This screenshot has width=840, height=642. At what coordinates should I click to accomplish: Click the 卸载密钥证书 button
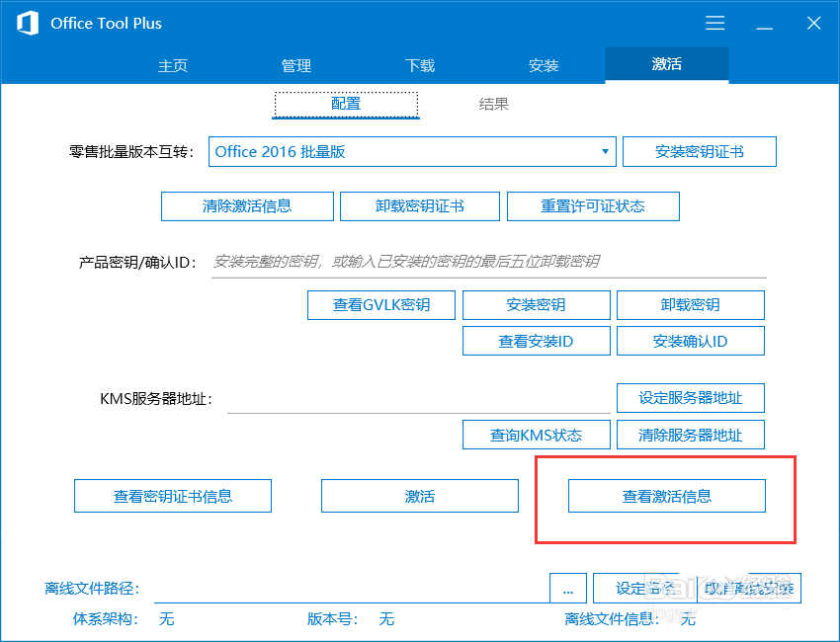419,206
